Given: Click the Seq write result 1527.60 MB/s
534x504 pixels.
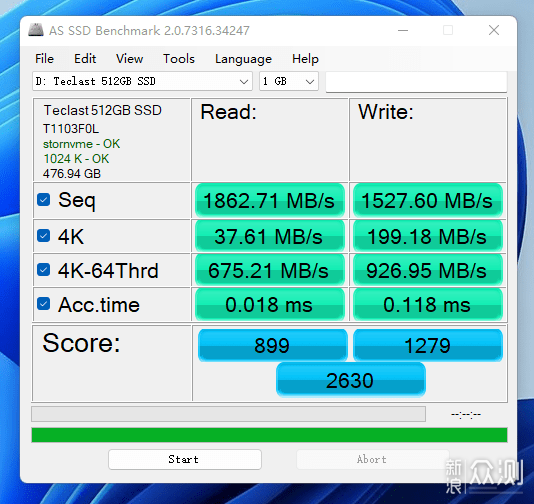Looking at the screenshot, I should coord(427,200).
